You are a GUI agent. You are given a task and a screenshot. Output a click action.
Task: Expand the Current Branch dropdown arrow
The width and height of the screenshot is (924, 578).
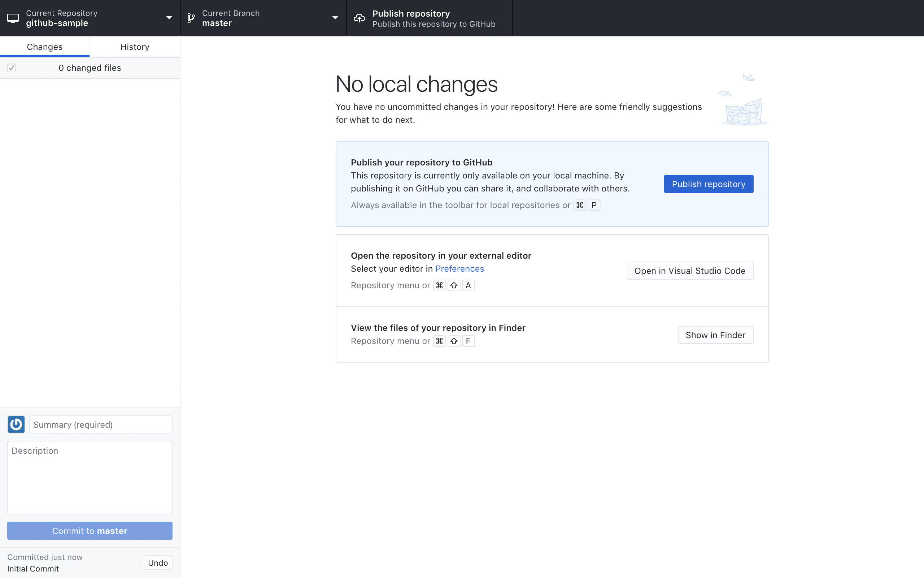pyautogui.click(x=335, y=18)
